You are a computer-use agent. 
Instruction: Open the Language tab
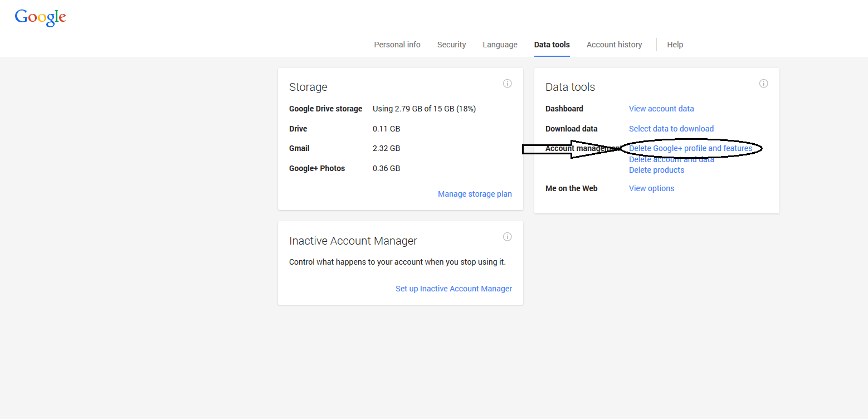[500, 45]
